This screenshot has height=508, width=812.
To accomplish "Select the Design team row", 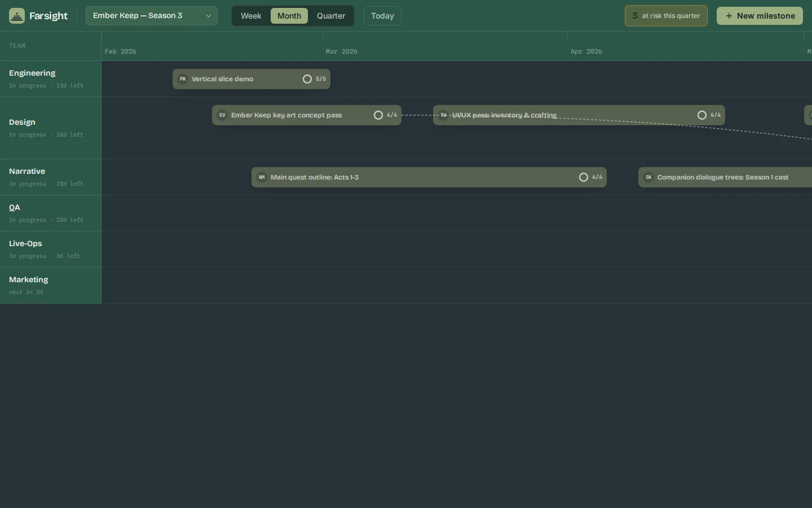I will pyautogui.click(x=51, y=128).
